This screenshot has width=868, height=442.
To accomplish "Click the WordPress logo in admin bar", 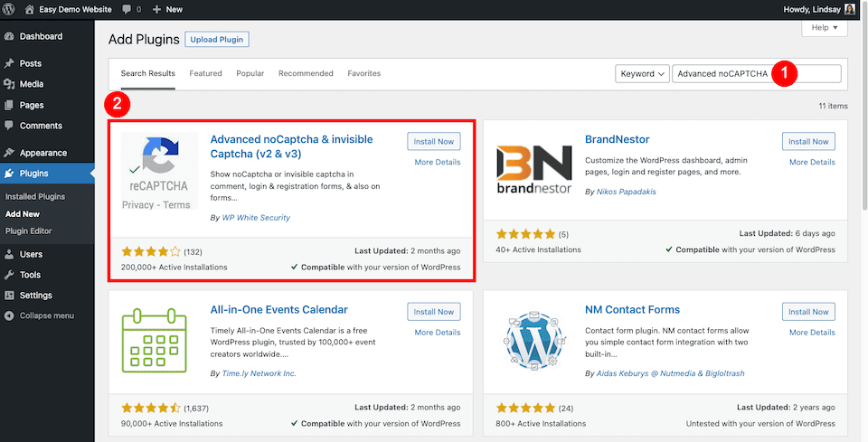I will click(x=10, y=9).
